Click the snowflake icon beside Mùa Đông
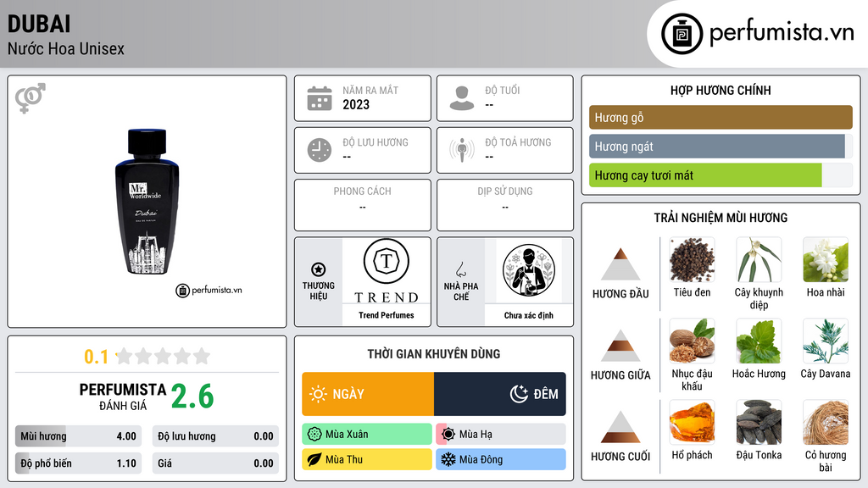 pos(448,459)
